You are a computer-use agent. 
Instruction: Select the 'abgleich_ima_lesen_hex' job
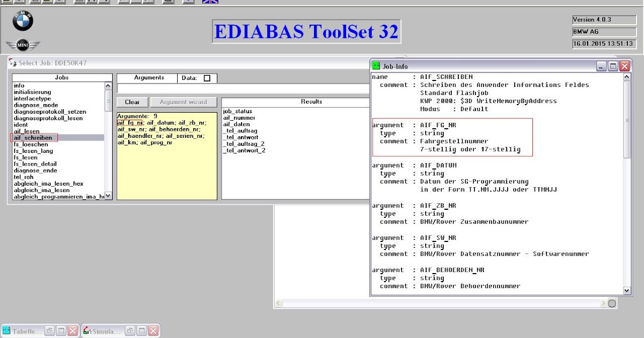click(48, 183)
